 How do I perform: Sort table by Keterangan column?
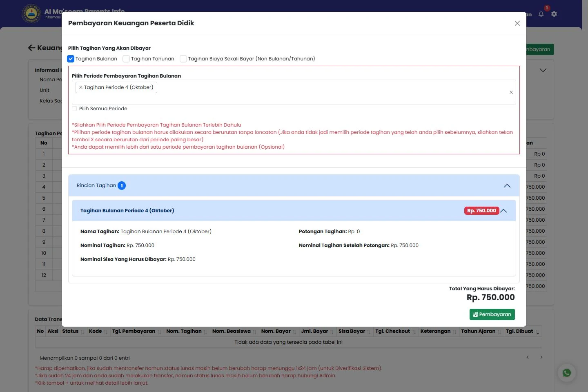439,331
